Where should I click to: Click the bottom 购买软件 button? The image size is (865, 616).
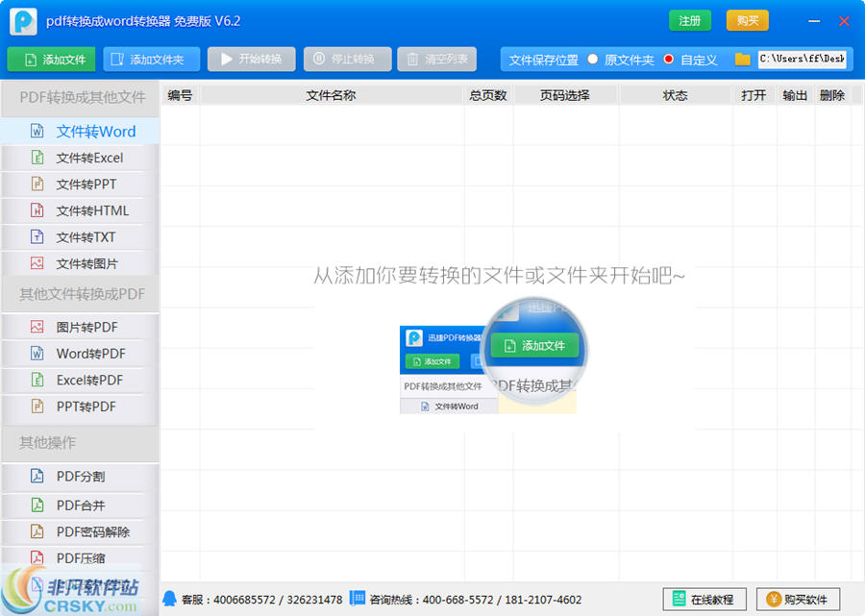click(x=799, y=599)
